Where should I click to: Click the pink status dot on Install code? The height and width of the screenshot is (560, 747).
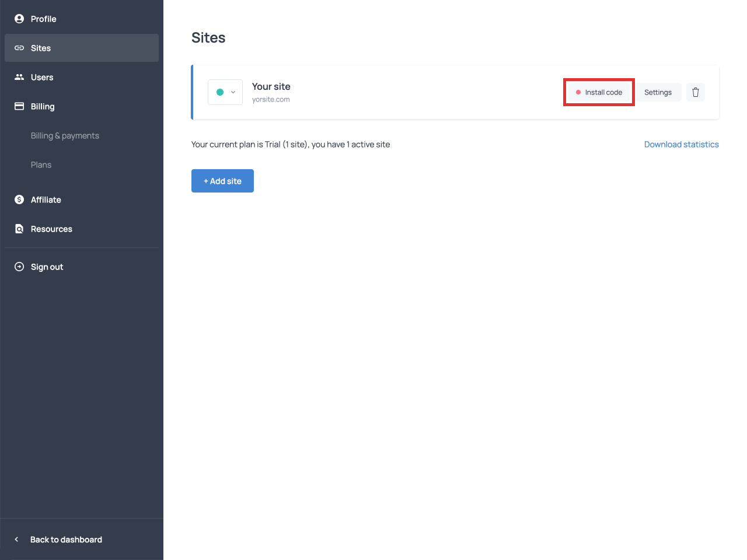[578, 92]
